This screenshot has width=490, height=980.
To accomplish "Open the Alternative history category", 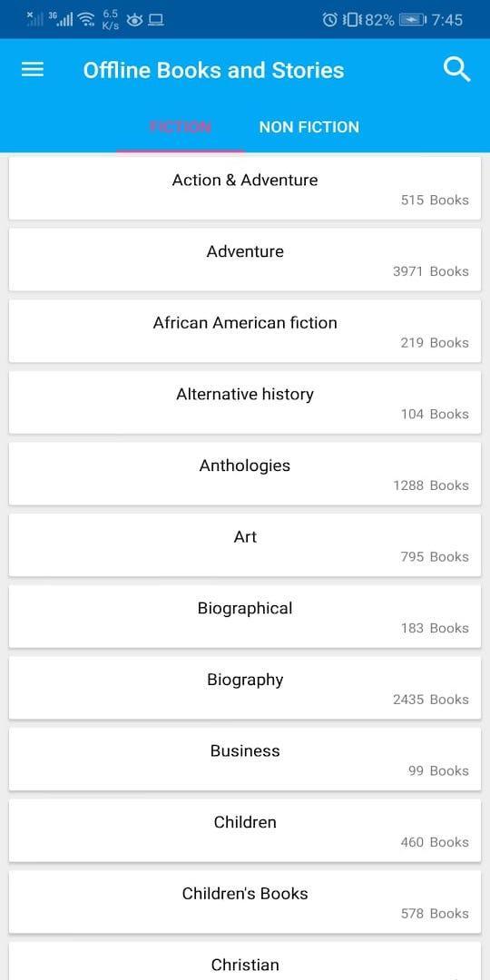I will [245, 402].
